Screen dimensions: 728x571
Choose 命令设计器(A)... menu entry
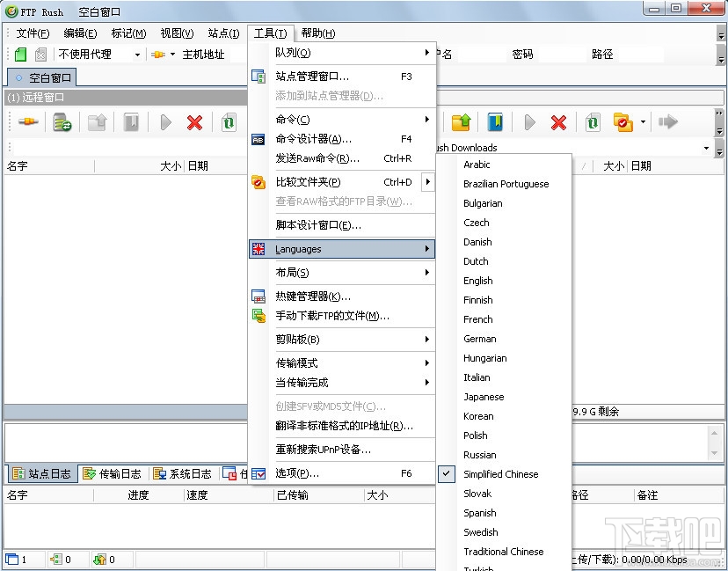click(342, 139)
